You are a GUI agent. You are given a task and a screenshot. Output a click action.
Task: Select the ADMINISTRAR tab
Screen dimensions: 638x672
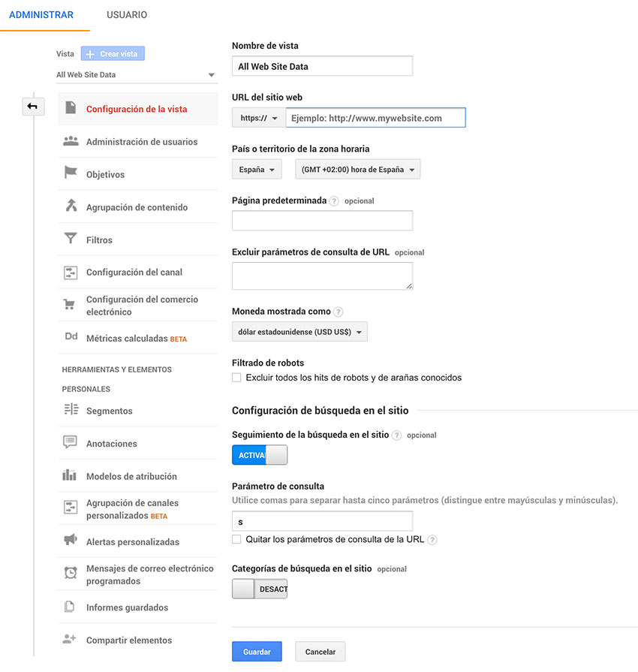[x=41, y=15]
